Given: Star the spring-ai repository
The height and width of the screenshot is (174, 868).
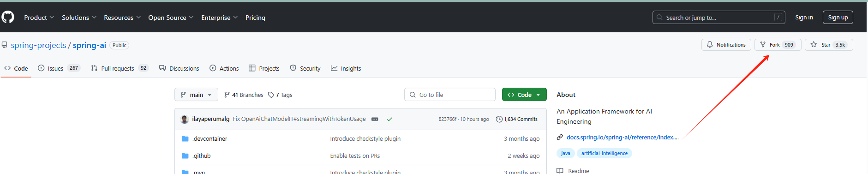Looking at the screenshot, I should click(829, 45).
